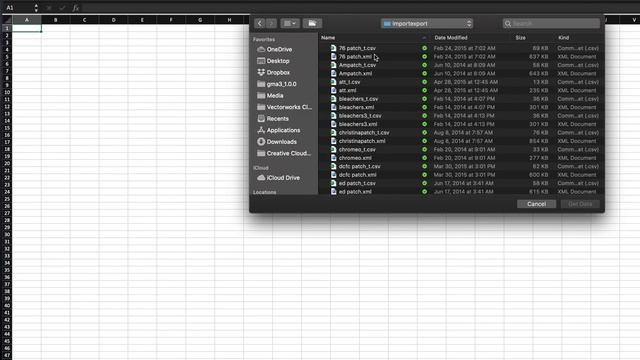Image resolution: width=640 pixels, height=360 pixels.
Task: Select row 10 header in spreadsheet
Action: pos(7,92)
